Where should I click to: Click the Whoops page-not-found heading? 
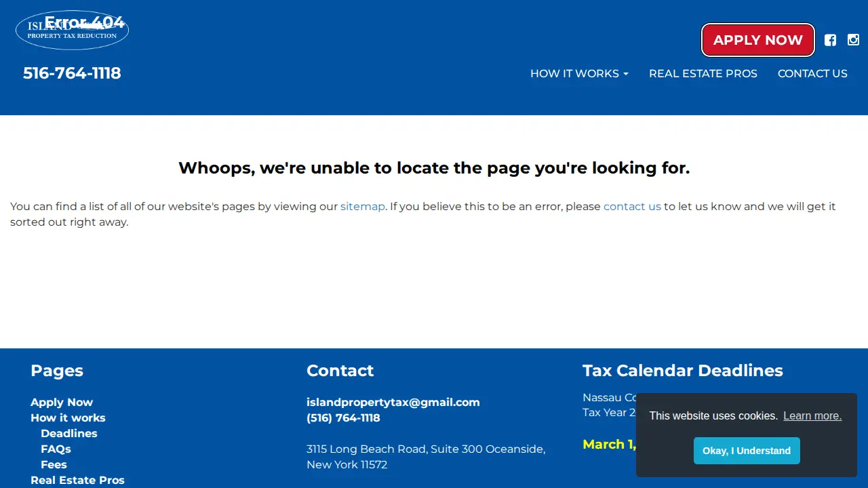tap(434, 168)
